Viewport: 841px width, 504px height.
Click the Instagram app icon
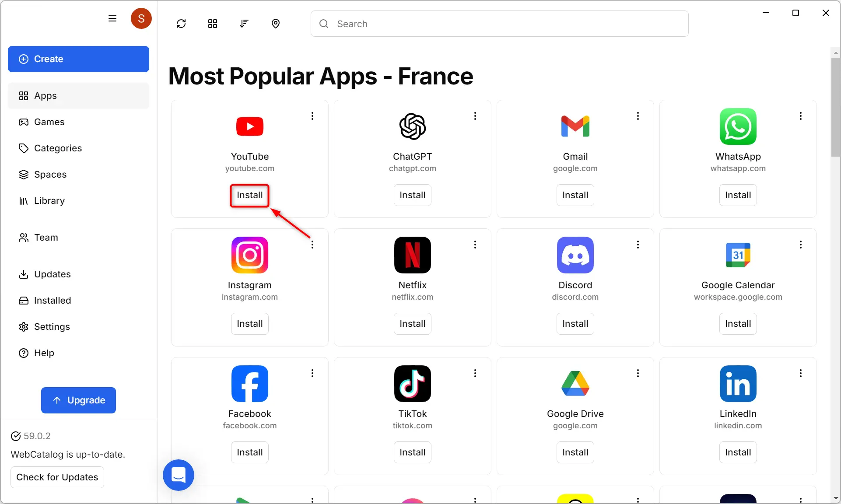pyautogui.click(x=249, y=255)
